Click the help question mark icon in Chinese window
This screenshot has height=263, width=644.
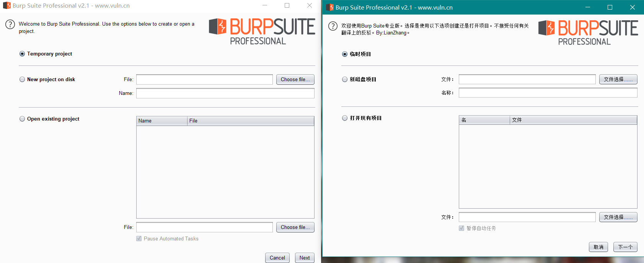[x=333, y=26]
